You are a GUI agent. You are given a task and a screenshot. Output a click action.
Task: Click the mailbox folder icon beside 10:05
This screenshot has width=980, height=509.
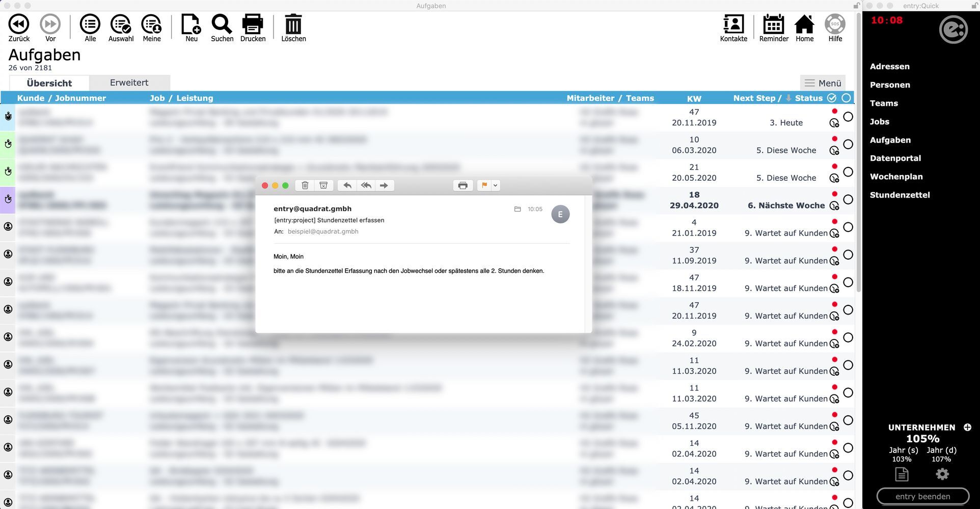tap(518, 209)
